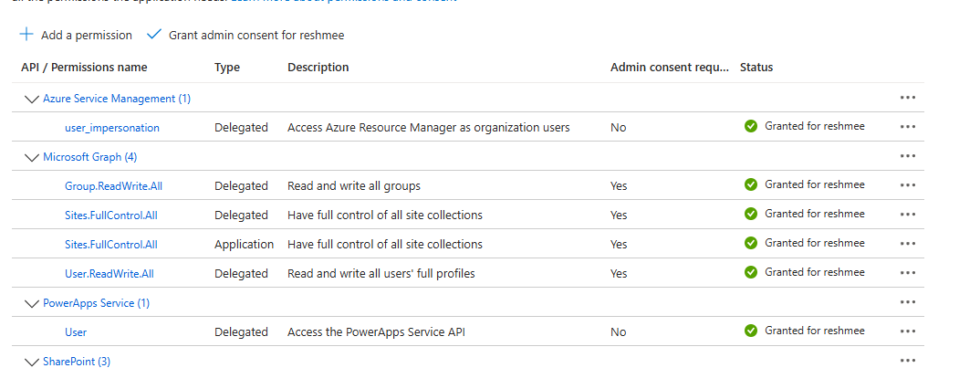This screenshot has width=980, height=368.
Task: Sort by API / Permissions name column header
Action: (x=84, y=67)
